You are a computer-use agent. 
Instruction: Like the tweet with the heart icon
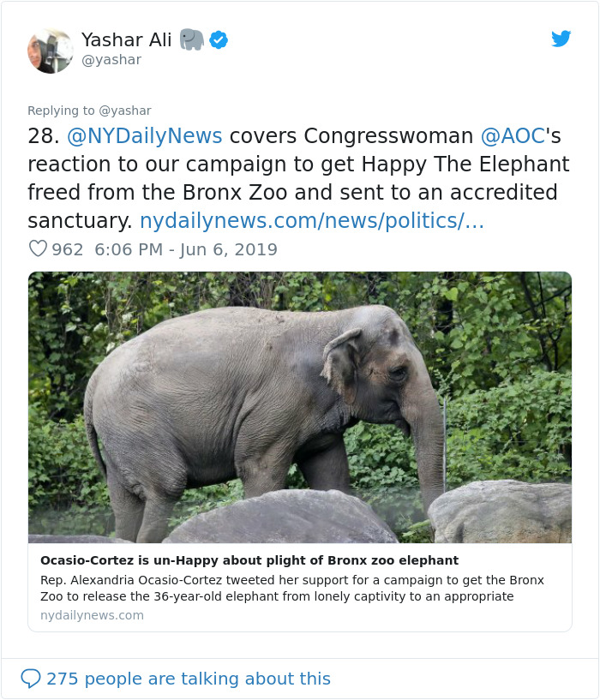[x=39, y=248]
